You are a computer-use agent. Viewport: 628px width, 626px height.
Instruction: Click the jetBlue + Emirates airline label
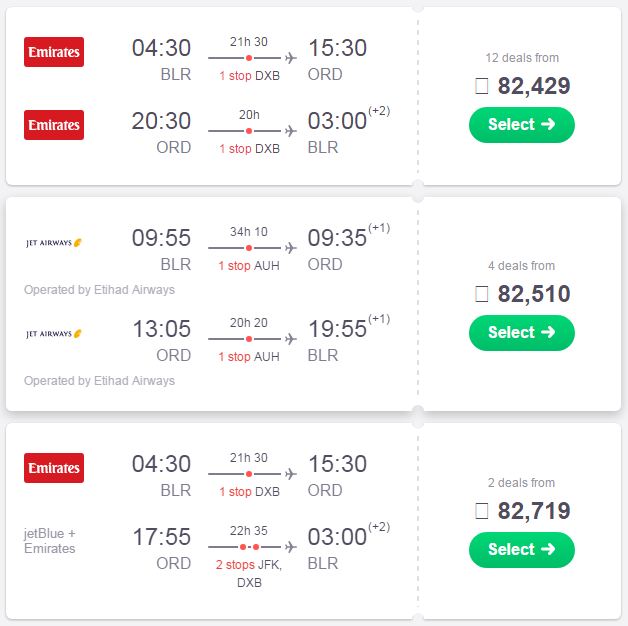pos(50,541)
